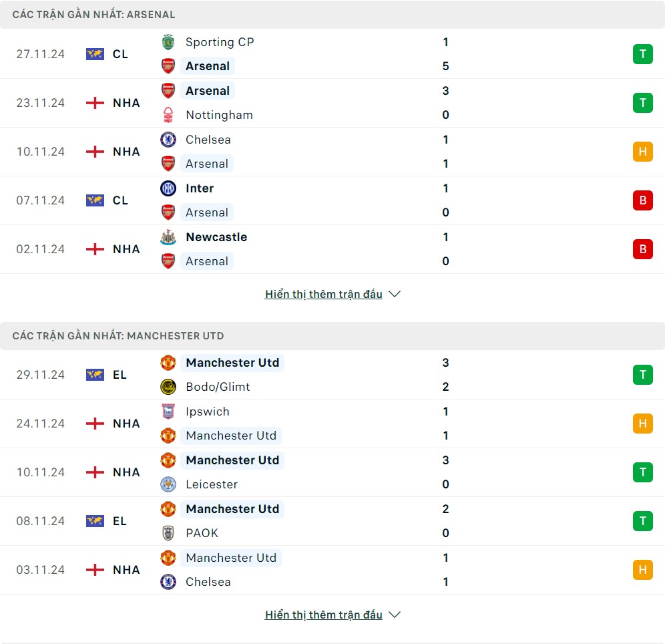The image size is (665, 644).
Task: Click the Newcastle club crest
Action: (x=168, y=237)
